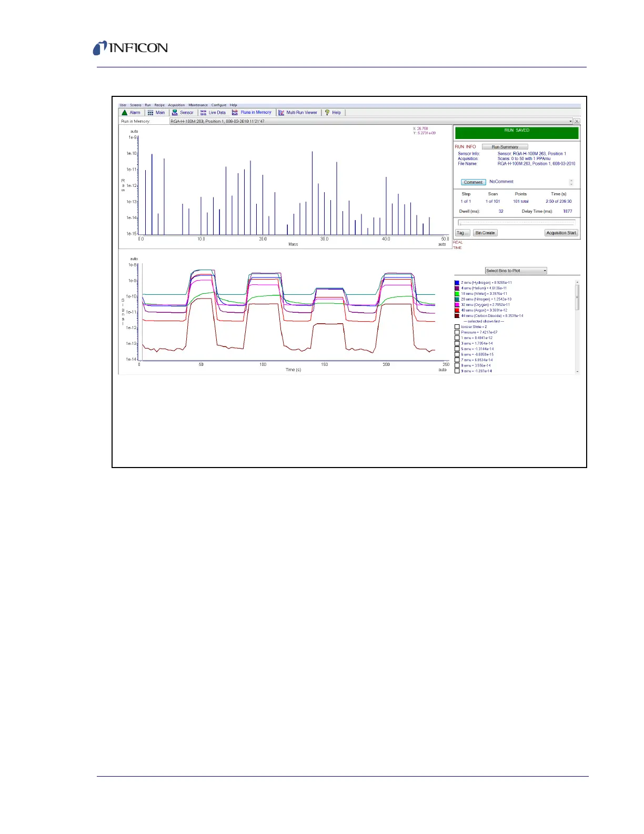Enable the 1 amu bin checkbox
Screen dimensions: 644x834
pyautogui.click(x=457, y=338)
